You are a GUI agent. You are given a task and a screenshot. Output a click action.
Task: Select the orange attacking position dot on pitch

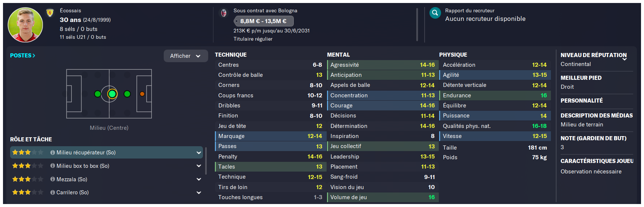(x=142, y=94)
